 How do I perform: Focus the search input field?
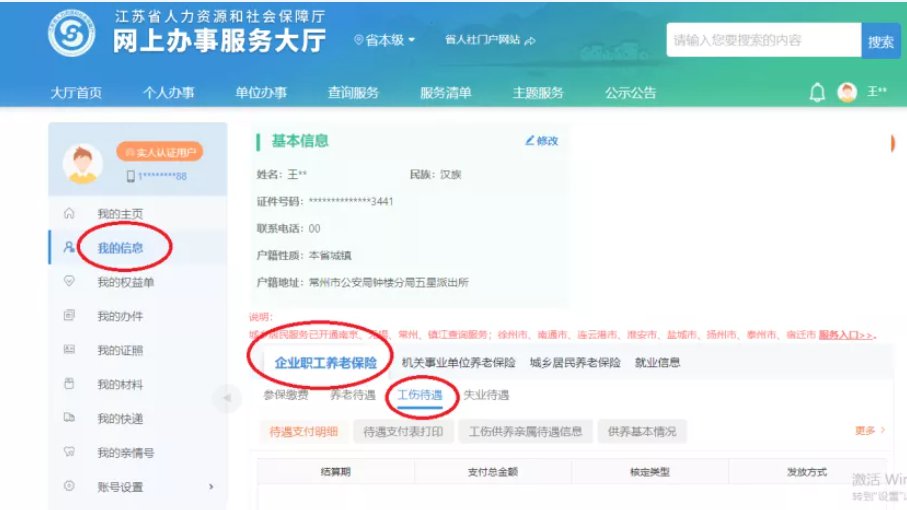pyautogui.click(x=762, y=41)
